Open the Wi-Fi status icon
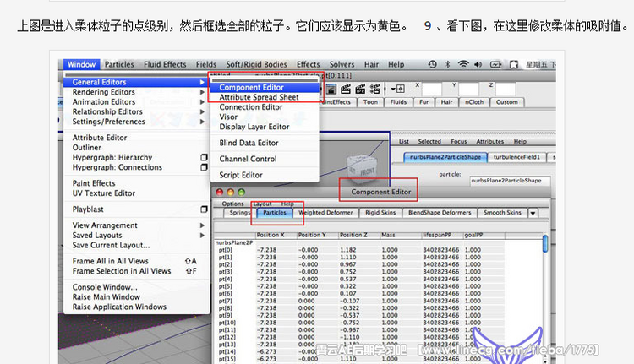 tap(463, 64)
